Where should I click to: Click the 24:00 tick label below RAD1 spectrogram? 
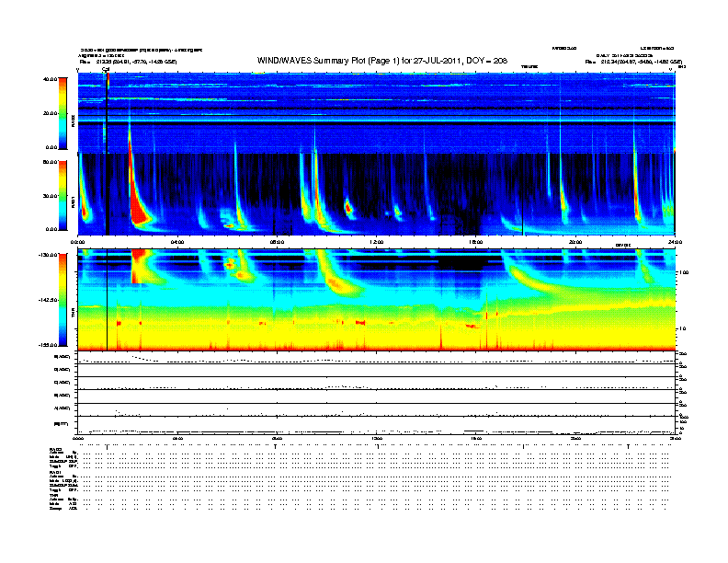pos(674,242)
